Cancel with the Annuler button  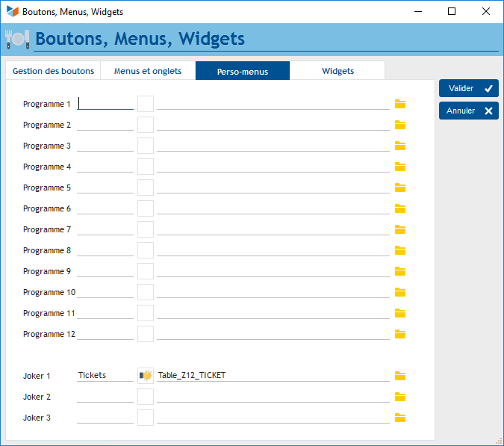pyautogui.click(x=468, y=111)
